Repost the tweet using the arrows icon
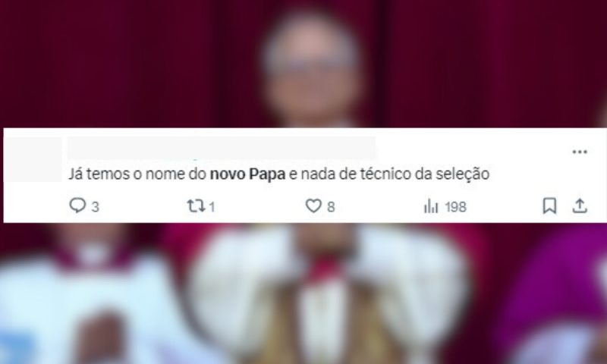This screenshot has height=364, width=607. 196,206
